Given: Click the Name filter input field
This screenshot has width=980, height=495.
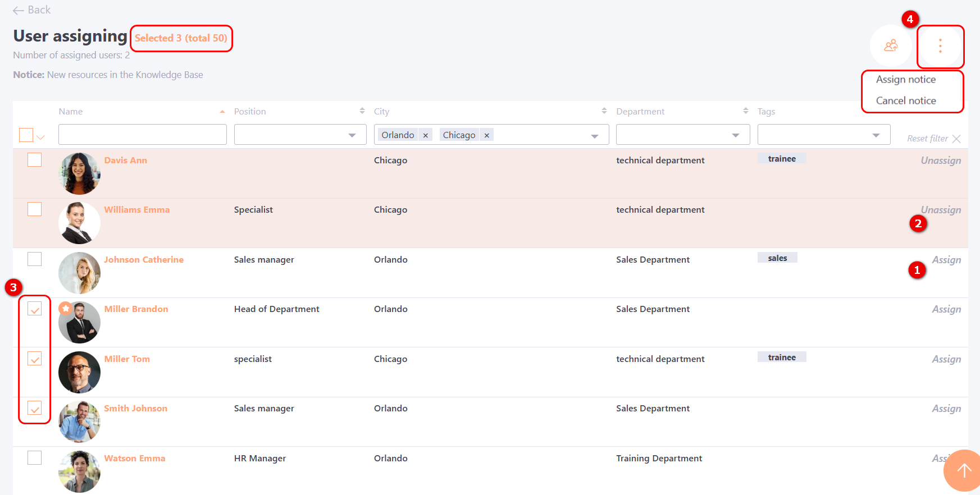Looking at the screenshot, I should [x=143, y=135].
